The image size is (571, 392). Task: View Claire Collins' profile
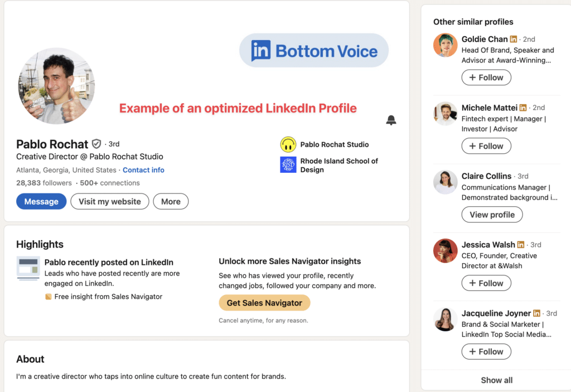(x=492, y=215)
